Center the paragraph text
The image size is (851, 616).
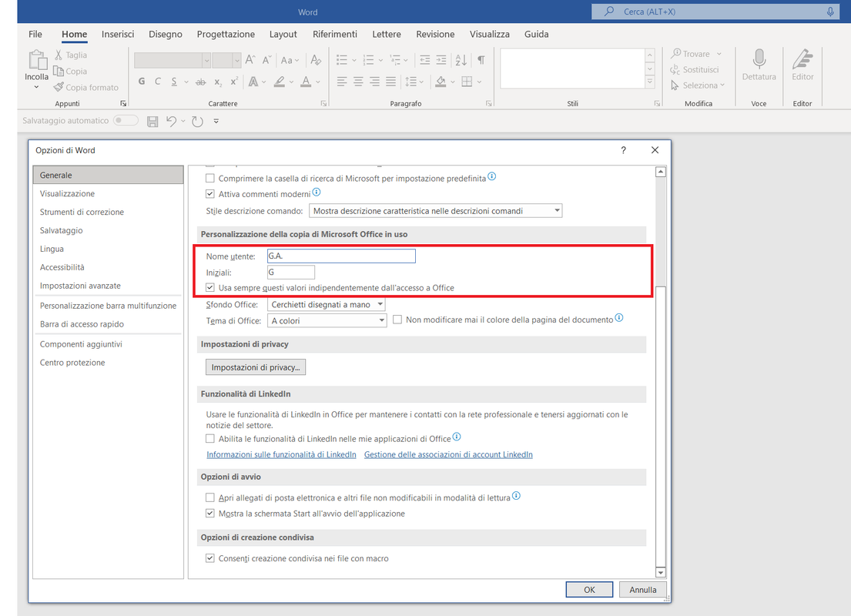pos(358,82)
